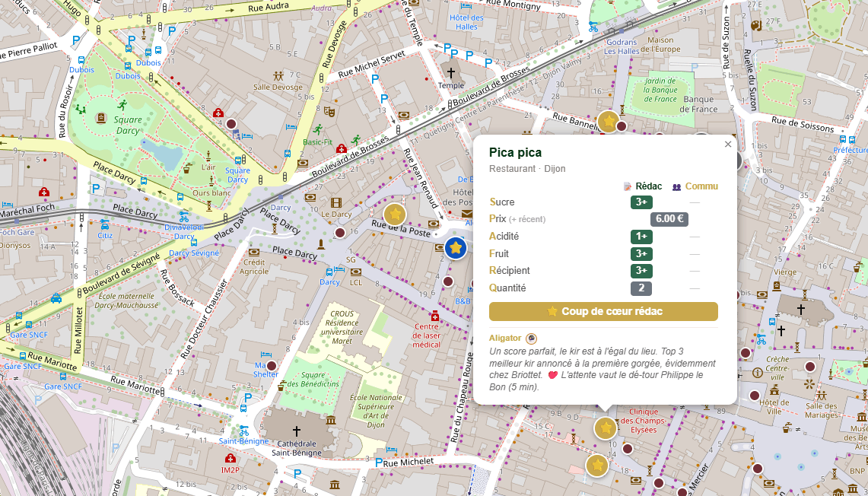Image resolution: width=868 pixels, height=496 pixels.
Task: Click the Banque de France map label
Action: 698,104
